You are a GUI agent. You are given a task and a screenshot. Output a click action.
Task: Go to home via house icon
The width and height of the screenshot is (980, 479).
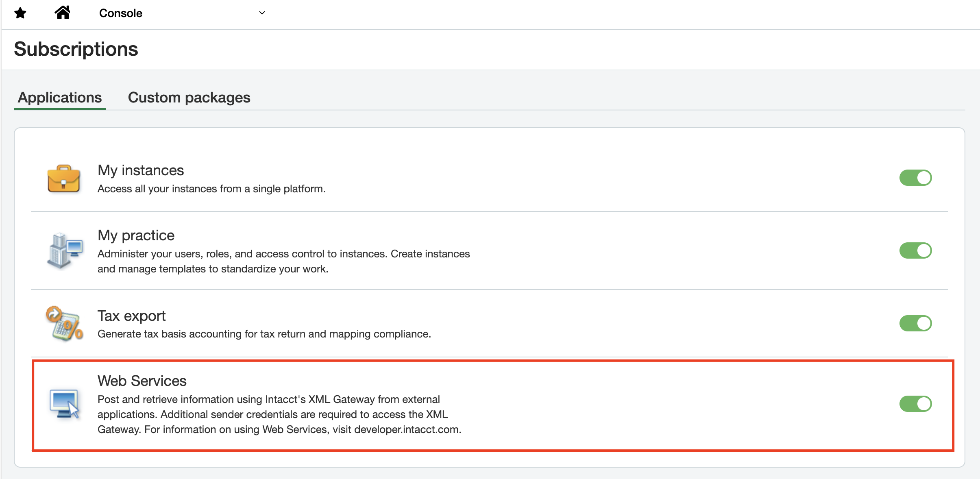pyautogui.click(x=62, y=13)
